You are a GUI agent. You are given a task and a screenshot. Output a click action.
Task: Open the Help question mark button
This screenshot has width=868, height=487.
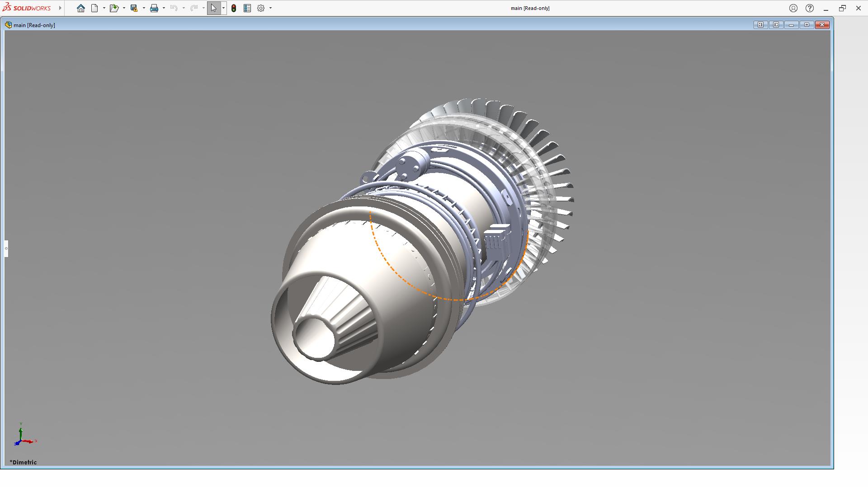pos(810,8)
